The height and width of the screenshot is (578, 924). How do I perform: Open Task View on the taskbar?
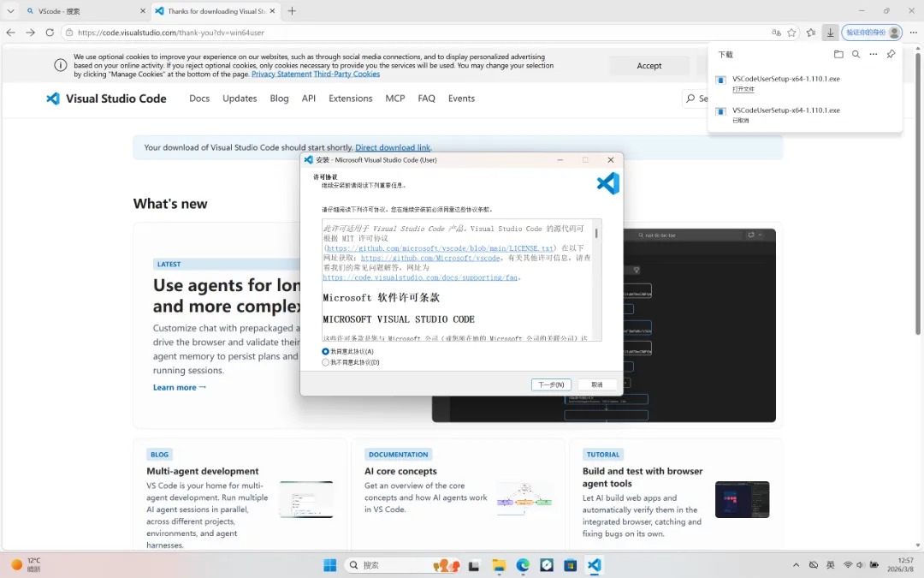[474, 565]
